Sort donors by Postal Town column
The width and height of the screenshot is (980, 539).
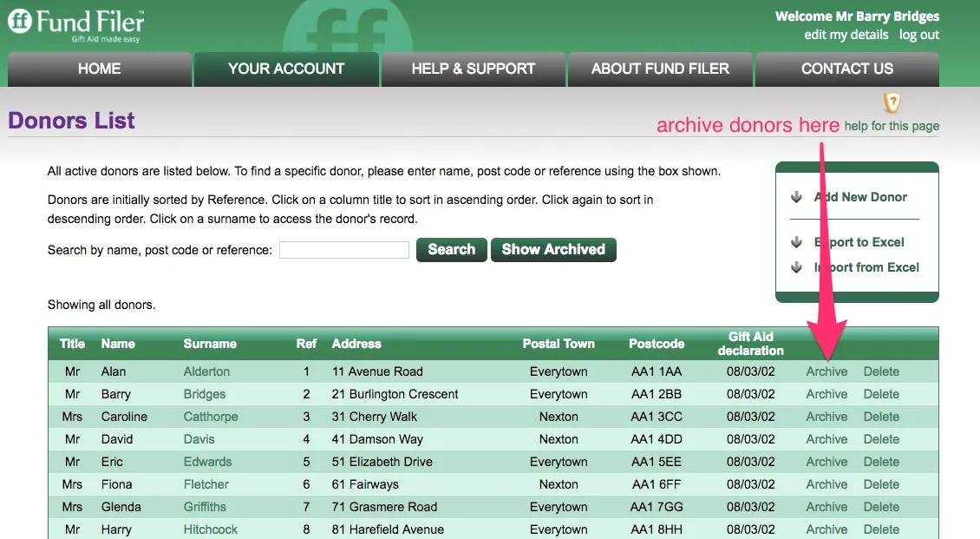(559, 344)
